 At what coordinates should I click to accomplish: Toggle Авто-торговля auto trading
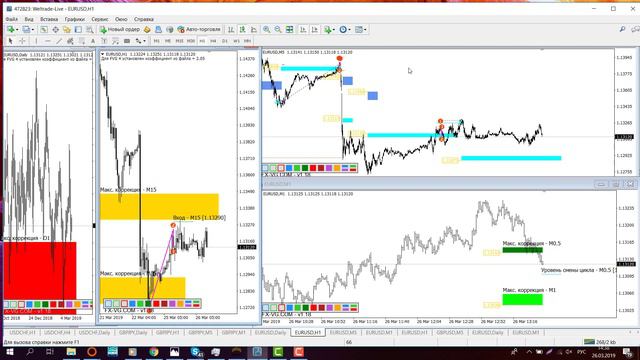click(199, 29)
